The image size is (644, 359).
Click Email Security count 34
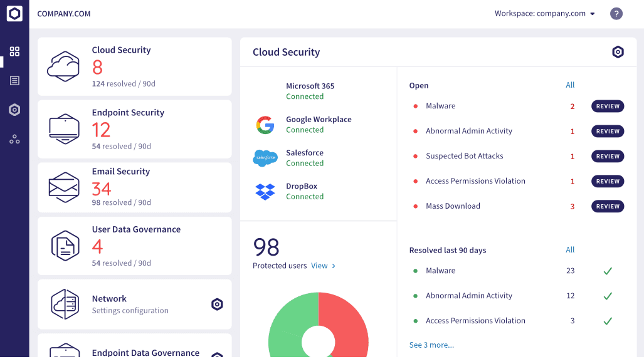pyautogui.click(x=102, y=189)
